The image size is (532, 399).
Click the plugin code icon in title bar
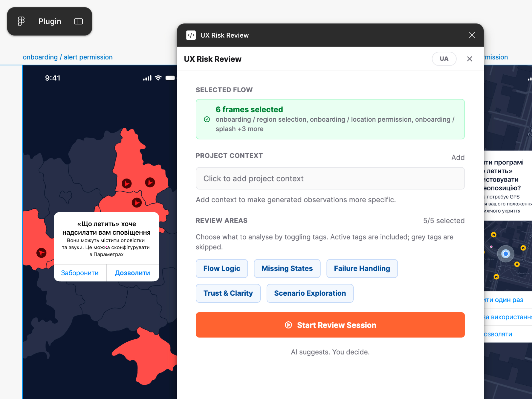click(x=191, y=35)
